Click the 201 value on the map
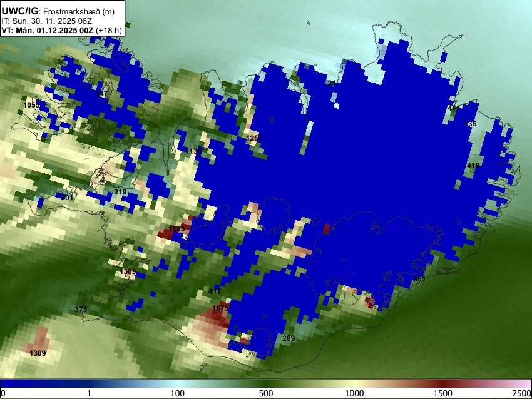This screenshot has height=399, width=532. pyautogui.click(x=68, y=197)
